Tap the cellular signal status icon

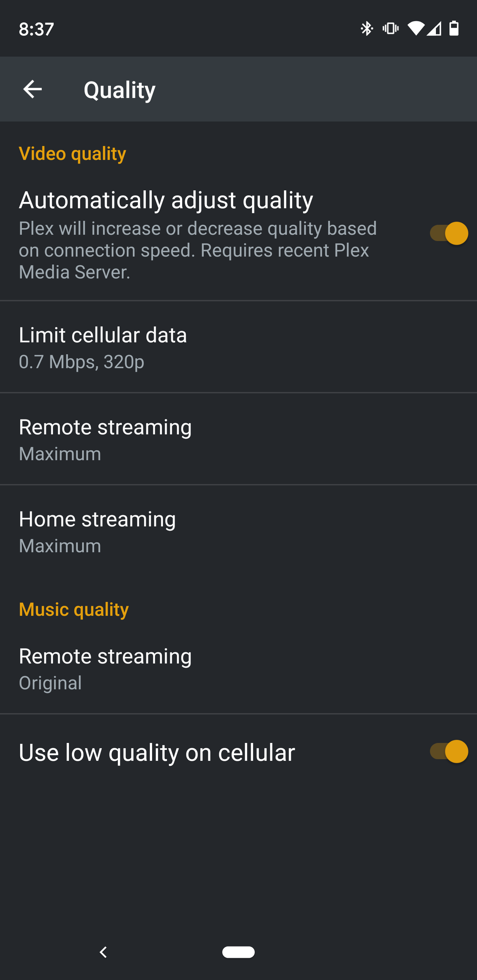(x=434, y=28)
